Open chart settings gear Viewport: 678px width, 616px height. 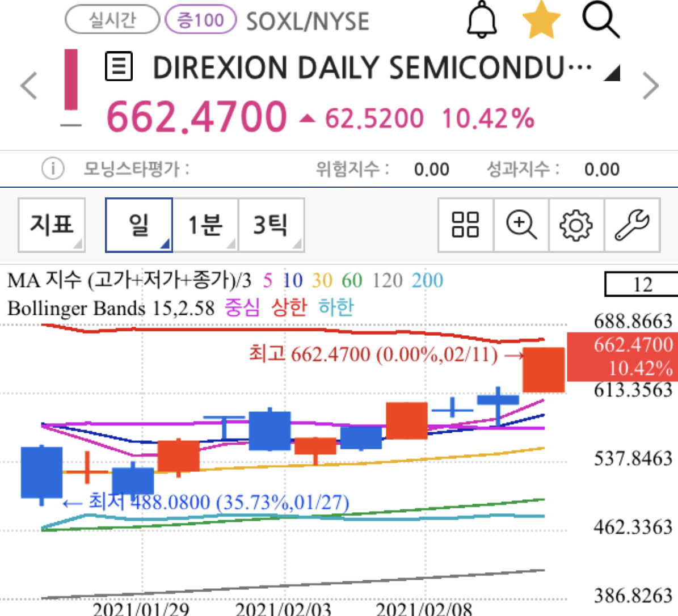tap(576, 225)
